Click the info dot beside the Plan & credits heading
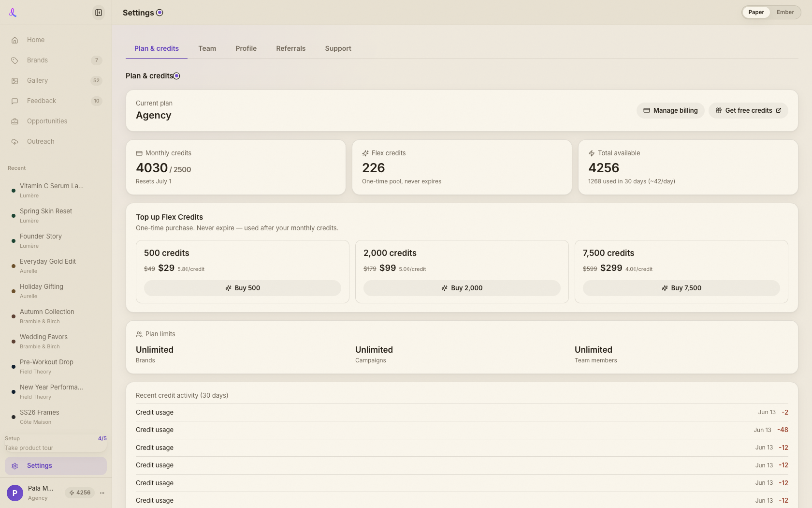Screen dimensions: 812x508 click(176, 76)
